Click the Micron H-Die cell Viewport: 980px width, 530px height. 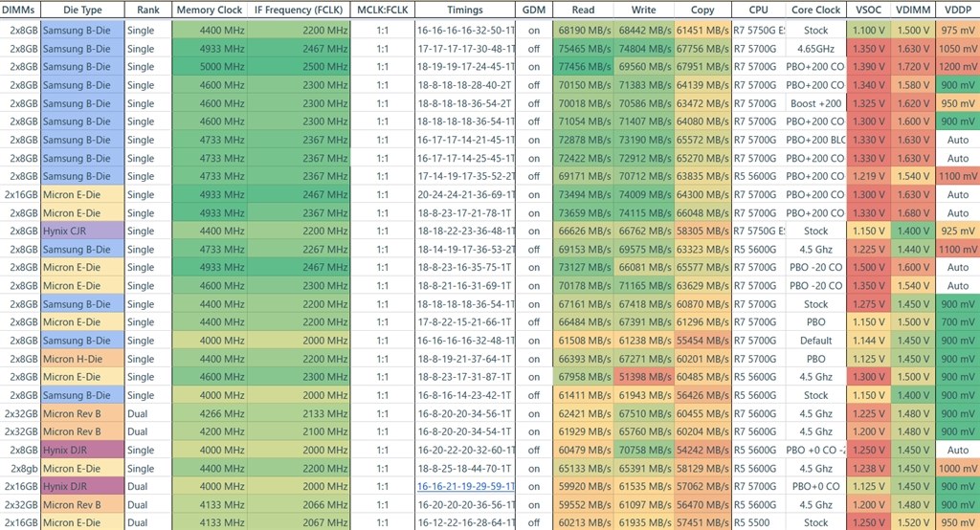82,359
